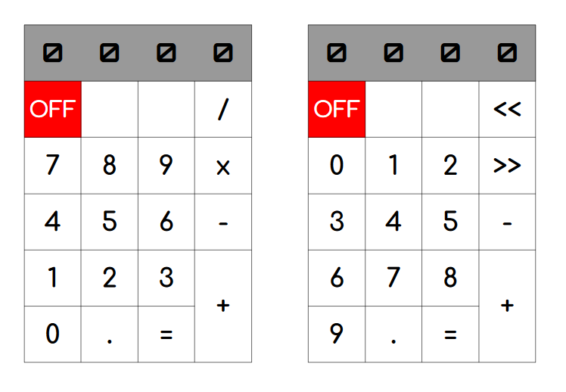Click the 8 key on right calculator

point(450,278)
